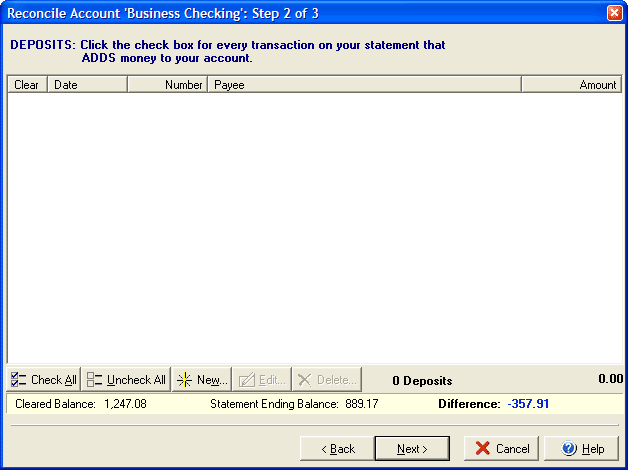Click the Amount column header
The image size is (628, 470).
pyautogui.click(x=572, y=85)
